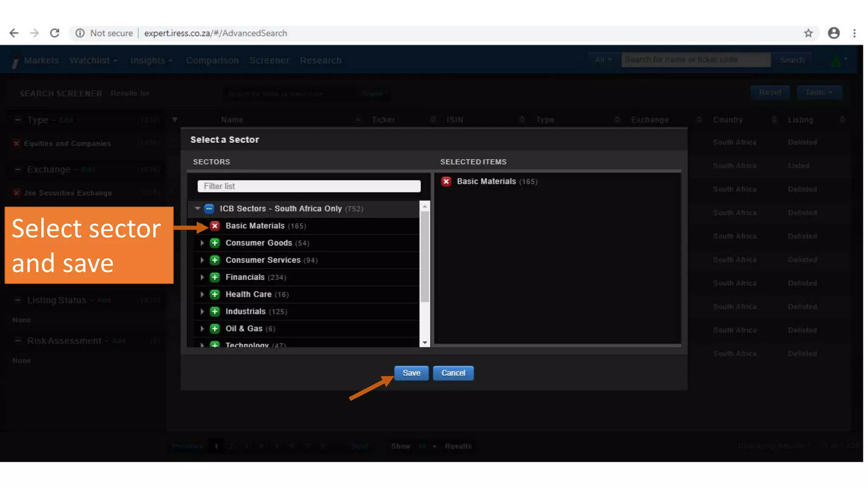Expand the Financials sector node

pos(202,277)
